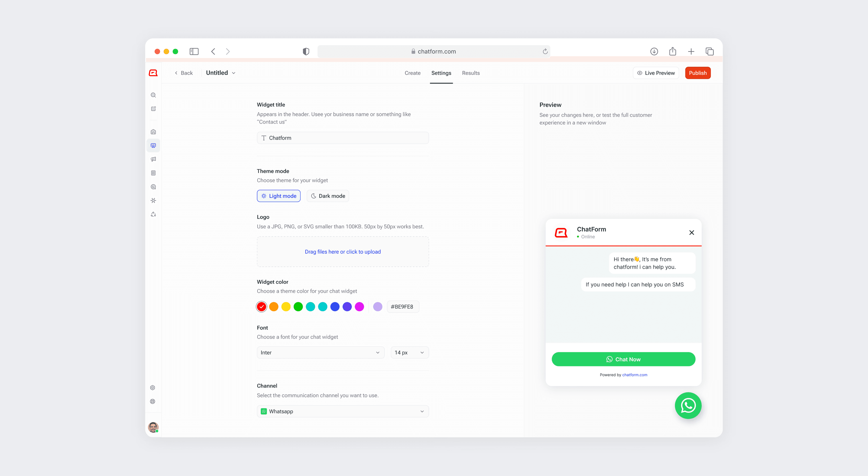
Task: Open the Home icon in the left sidebar
Action: (x=153, y=132)
